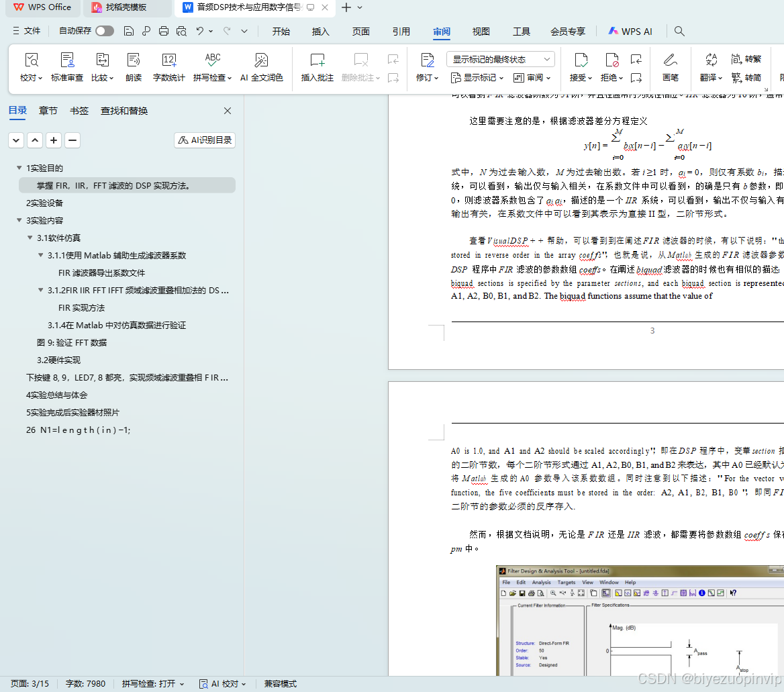Collapse the 3.1软件仿真 tree node
784x692 pixels.
[30, 238]
